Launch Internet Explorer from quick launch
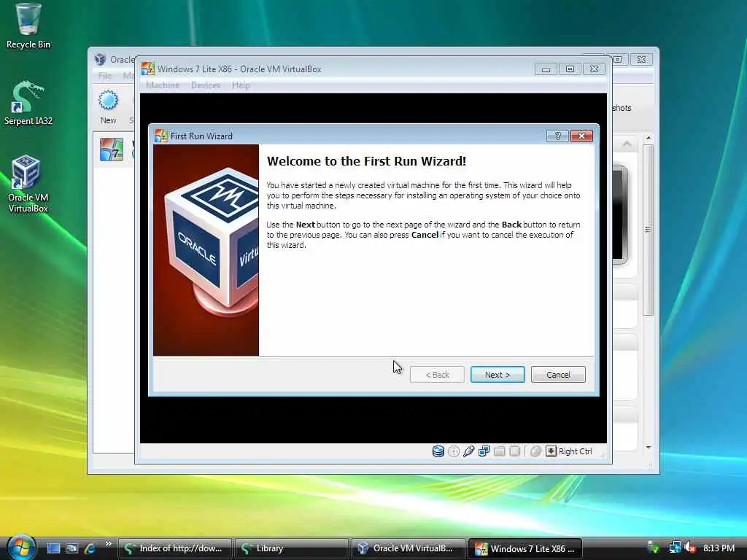 (x=90, y=548)
